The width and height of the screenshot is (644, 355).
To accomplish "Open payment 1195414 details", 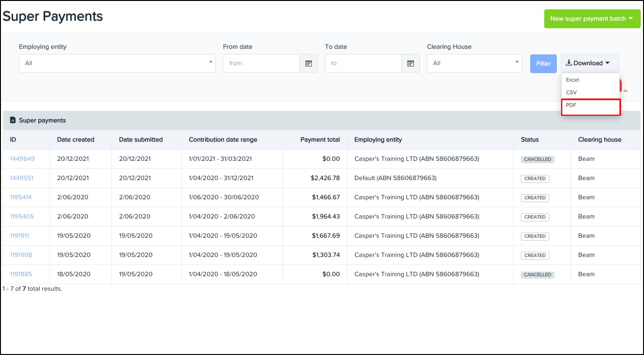I will pos(21,197).
